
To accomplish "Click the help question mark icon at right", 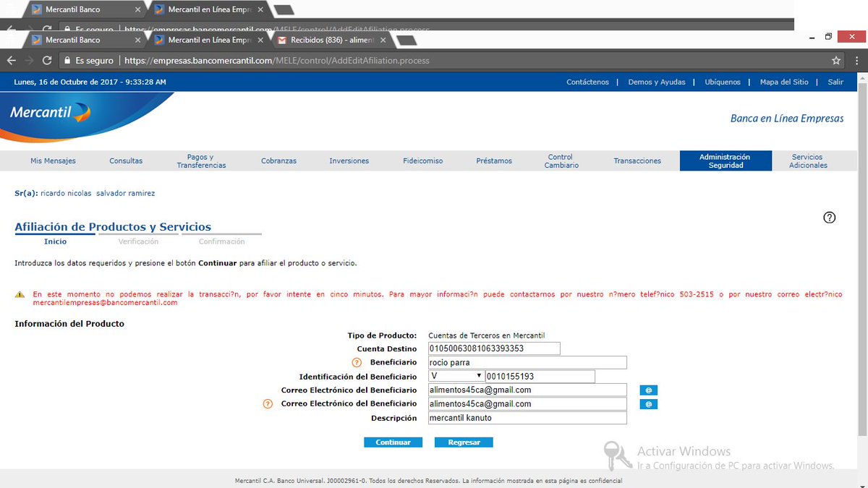I will click(830, 218).
